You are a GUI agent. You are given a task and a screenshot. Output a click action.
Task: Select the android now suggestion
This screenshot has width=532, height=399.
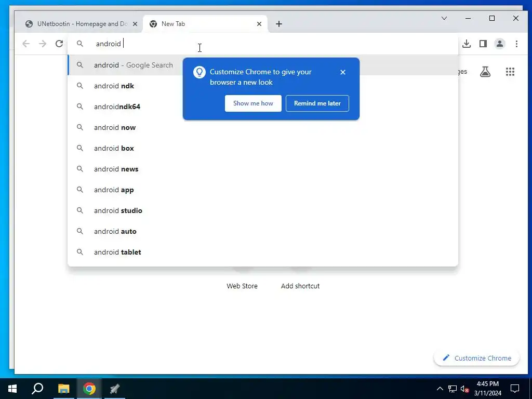tap(263, 127)
